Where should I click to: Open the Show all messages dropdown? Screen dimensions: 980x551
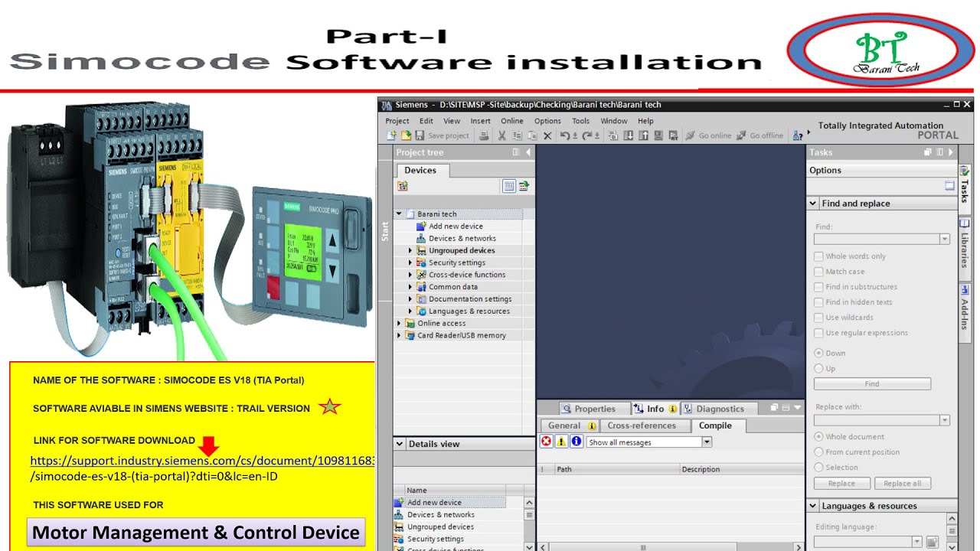(707, 442)
